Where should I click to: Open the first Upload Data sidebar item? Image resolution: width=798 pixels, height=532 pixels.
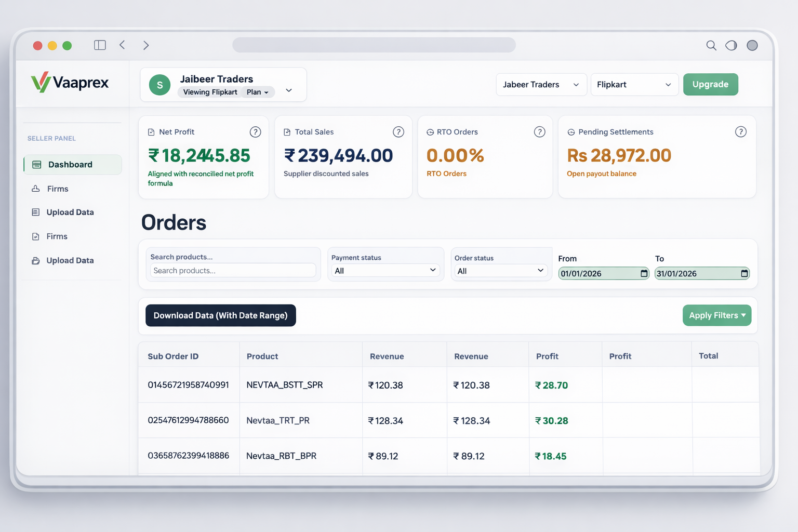point(70,212)
